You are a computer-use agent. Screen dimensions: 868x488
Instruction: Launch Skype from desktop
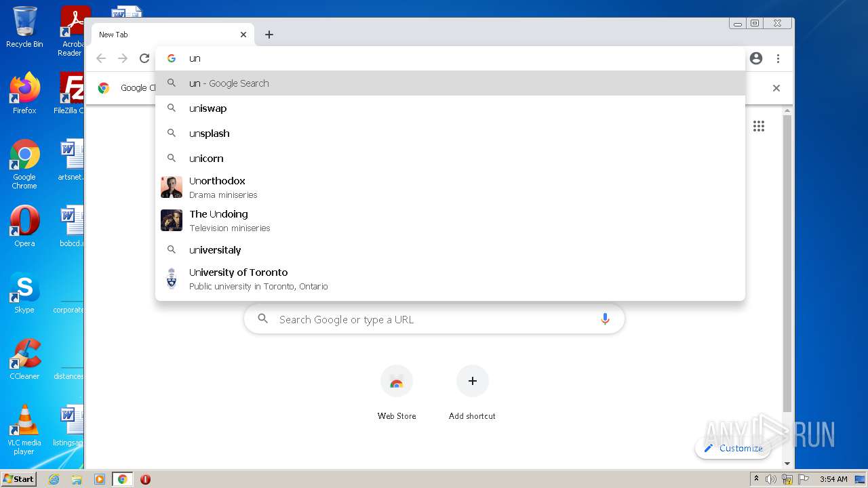pos(24,293)
